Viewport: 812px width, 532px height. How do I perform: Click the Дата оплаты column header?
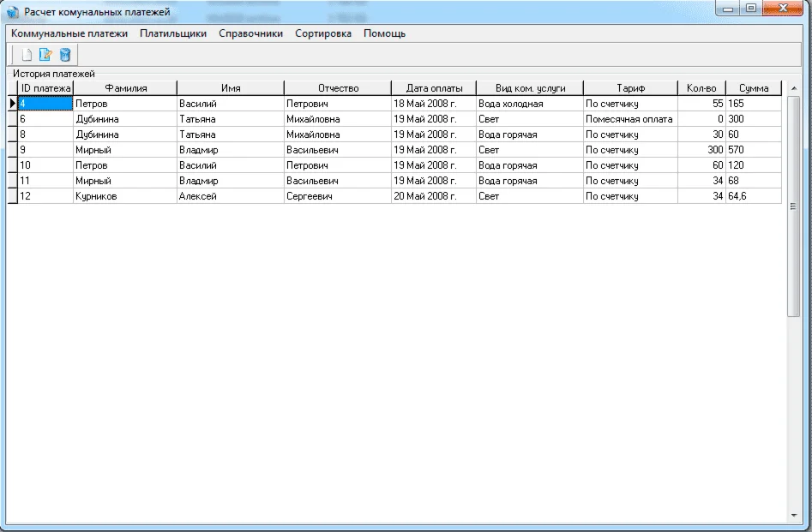click(x=434, y=88)
